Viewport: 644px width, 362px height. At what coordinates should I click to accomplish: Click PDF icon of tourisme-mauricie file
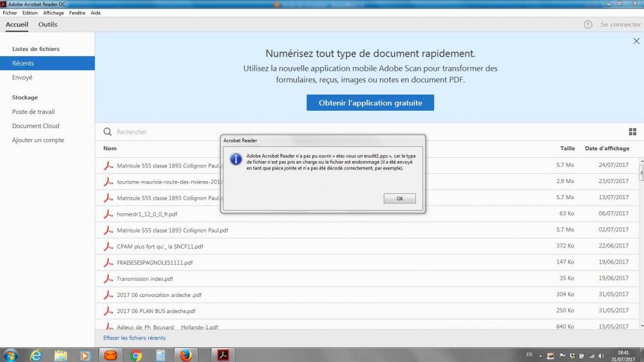click(108, 182)
